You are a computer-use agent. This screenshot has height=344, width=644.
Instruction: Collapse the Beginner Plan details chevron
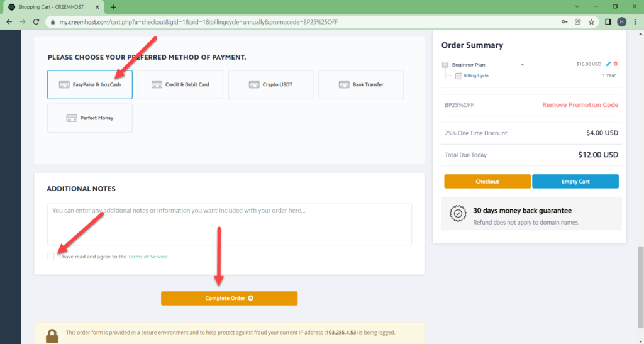[523, 65]
